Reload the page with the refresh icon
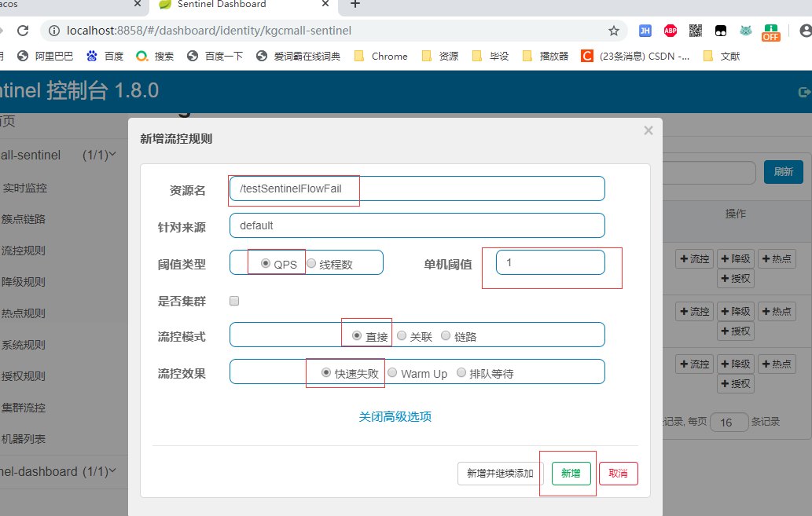812x516 pixels. [x=23, y=31]
